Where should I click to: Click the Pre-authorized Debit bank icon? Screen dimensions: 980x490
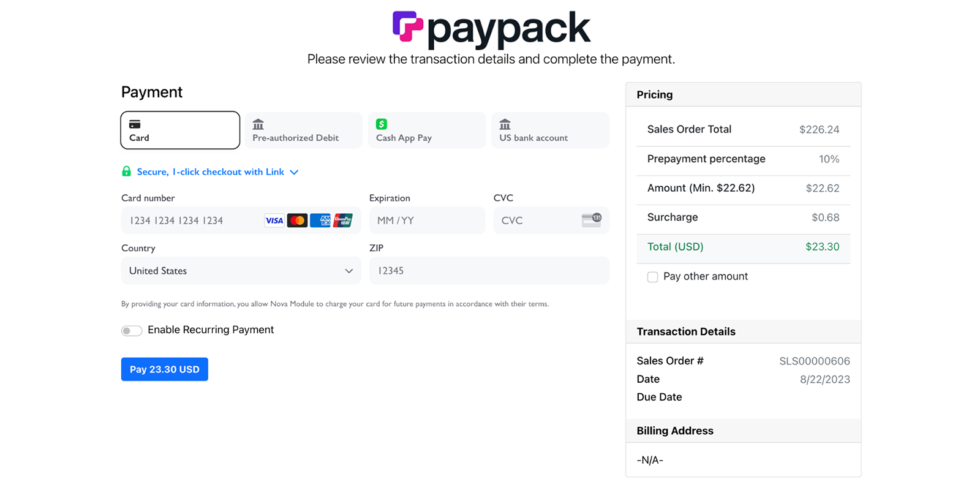click(258, 125)
